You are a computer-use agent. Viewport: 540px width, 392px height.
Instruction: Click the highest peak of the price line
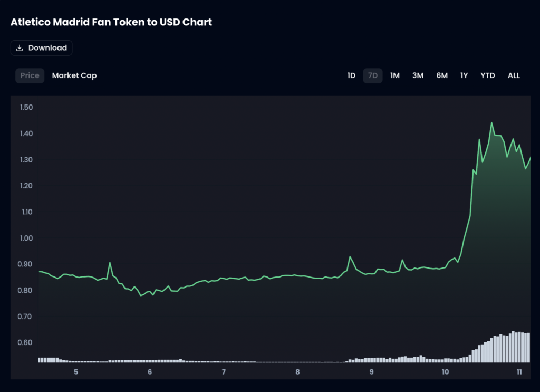[x=491, y=123]
